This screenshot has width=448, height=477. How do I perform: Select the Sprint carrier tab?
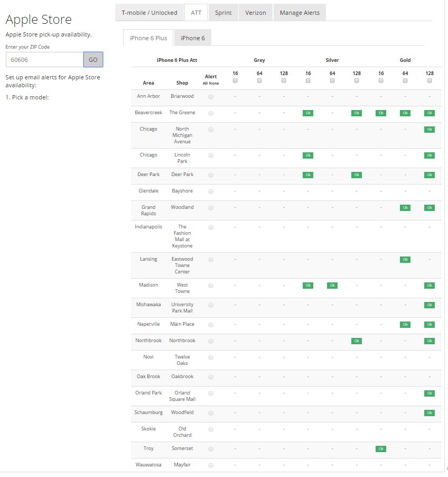(x=223, y=13)
